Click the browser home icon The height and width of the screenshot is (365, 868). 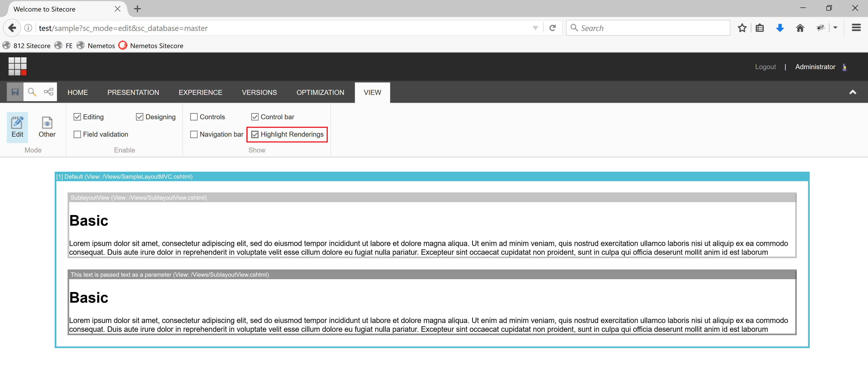tap(800, 28)
